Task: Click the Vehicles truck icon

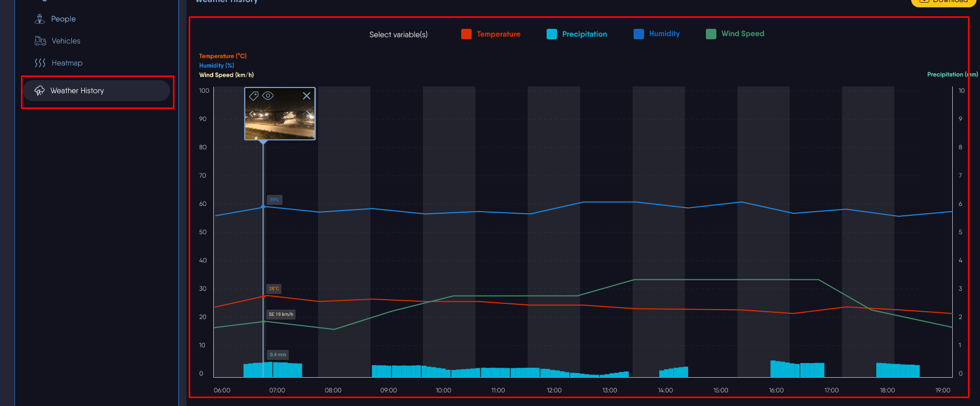Action: pos(40,41)
